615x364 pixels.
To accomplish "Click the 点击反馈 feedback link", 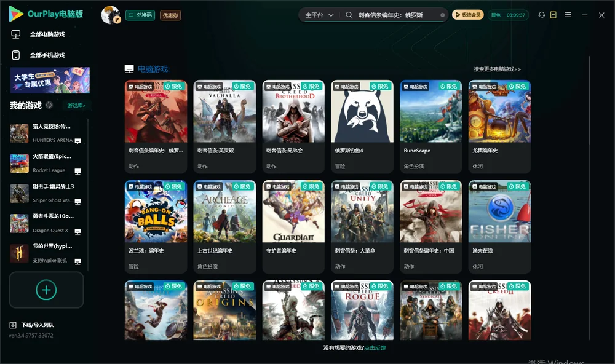I will [x=375, y=347].
